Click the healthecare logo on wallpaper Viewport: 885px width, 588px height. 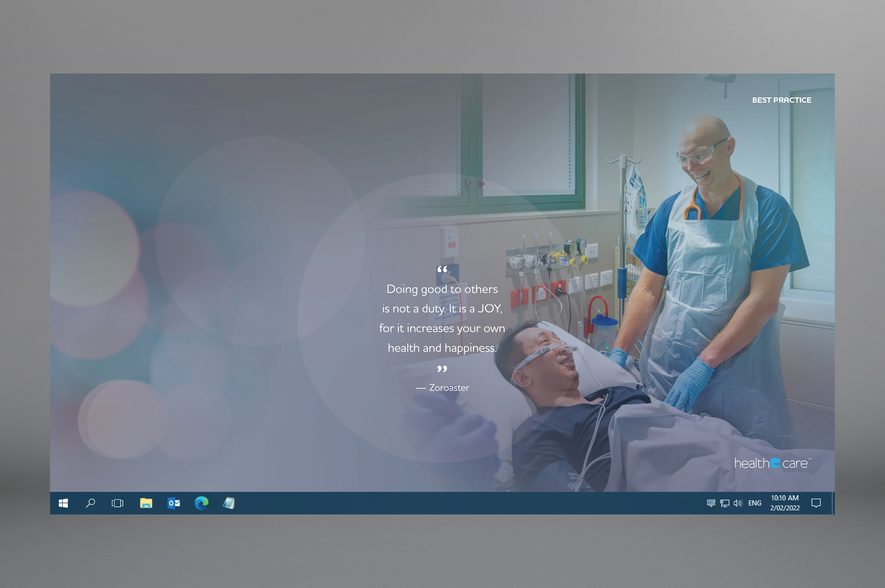(772, 463)
